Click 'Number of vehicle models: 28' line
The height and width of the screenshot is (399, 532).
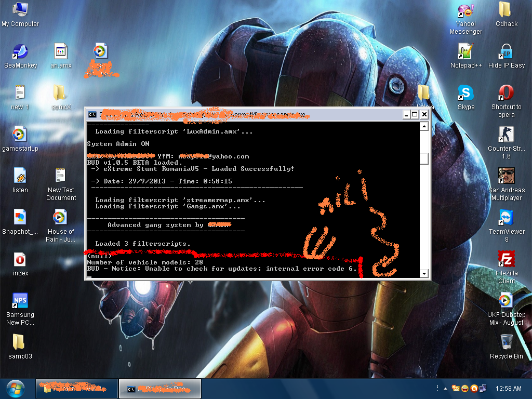pyautogui.click(x=145, y=262)
